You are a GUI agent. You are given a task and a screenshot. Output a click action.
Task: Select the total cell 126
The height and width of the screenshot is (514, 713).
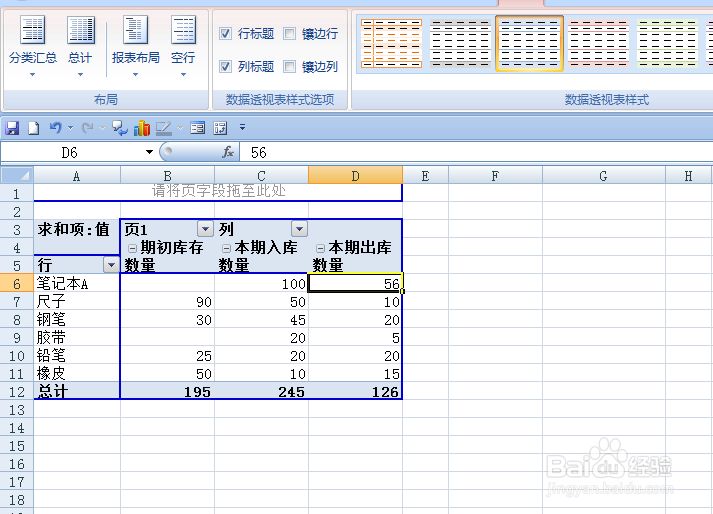click(x=355, y=392)
